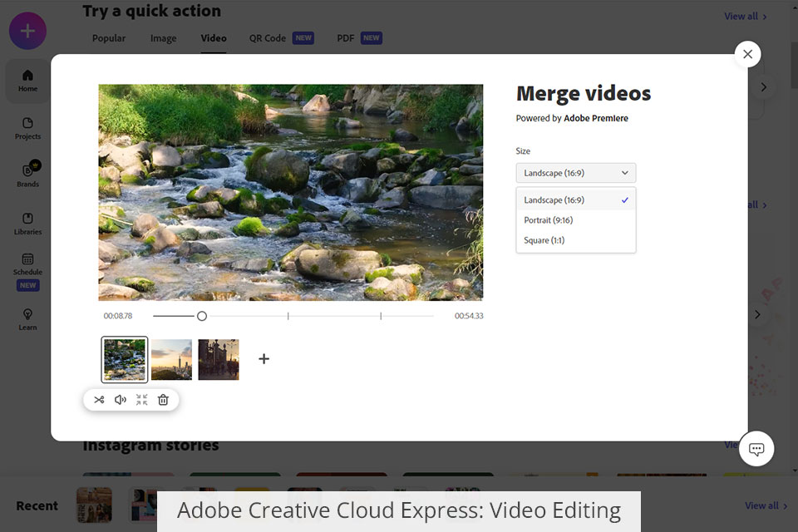Switch to the Image tab

164,38
